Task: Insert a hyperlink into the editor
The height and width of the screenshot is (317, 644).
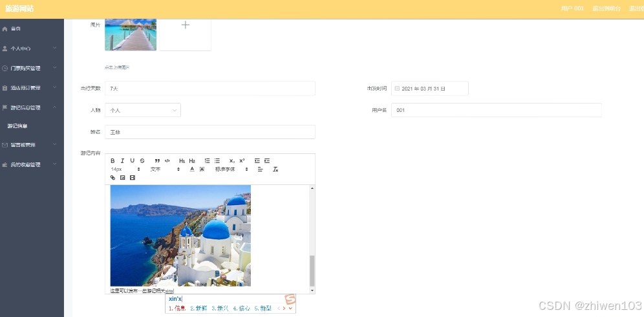Action: click(113, 178)
